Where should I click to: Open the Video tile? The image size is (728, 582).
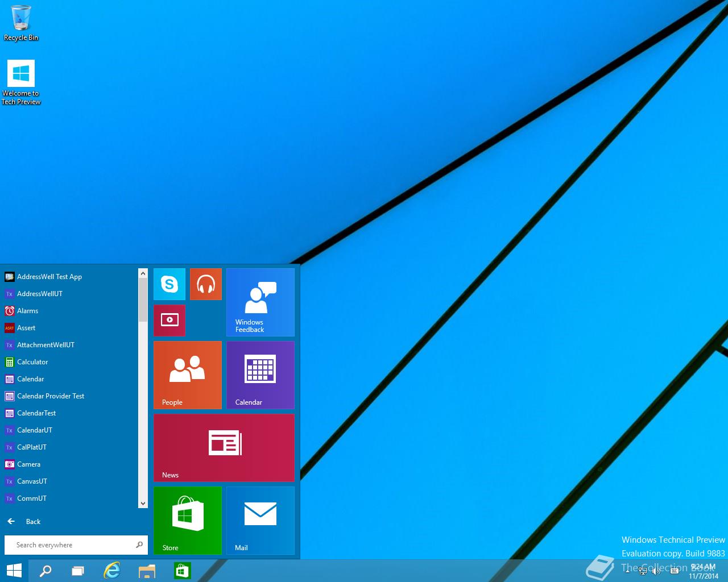coord(169,321)
